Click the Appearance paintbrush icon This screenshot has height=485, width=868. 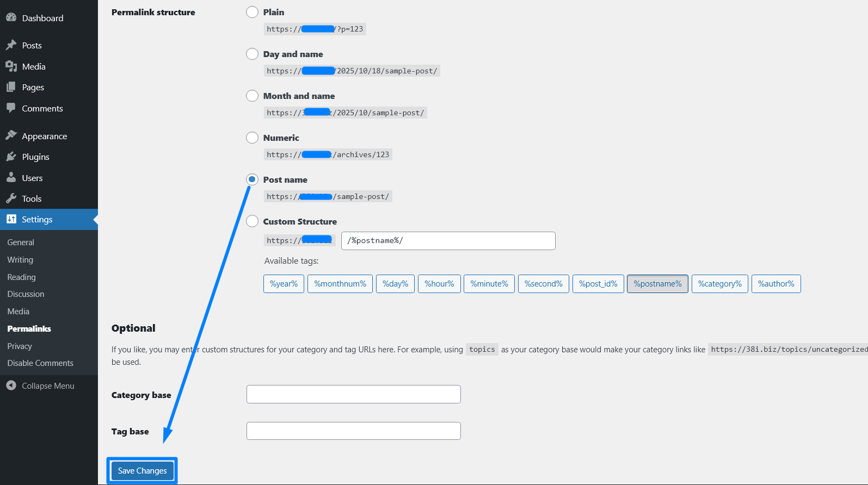[11, 135]
